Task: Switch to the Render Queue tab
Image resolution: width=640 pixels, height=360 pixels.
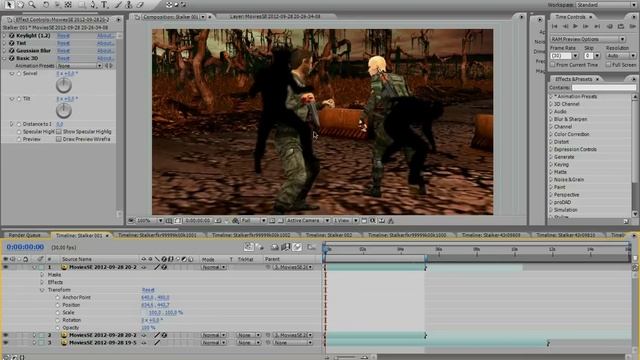Action: pyautogui.click(x=24, y=235)
